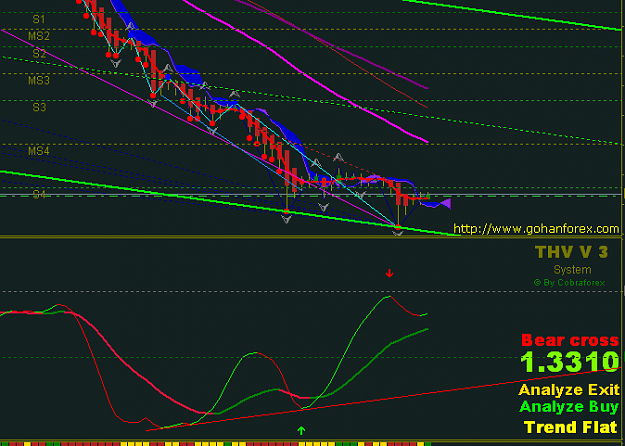Click the green Analyze Buy label

pos(569,407)
